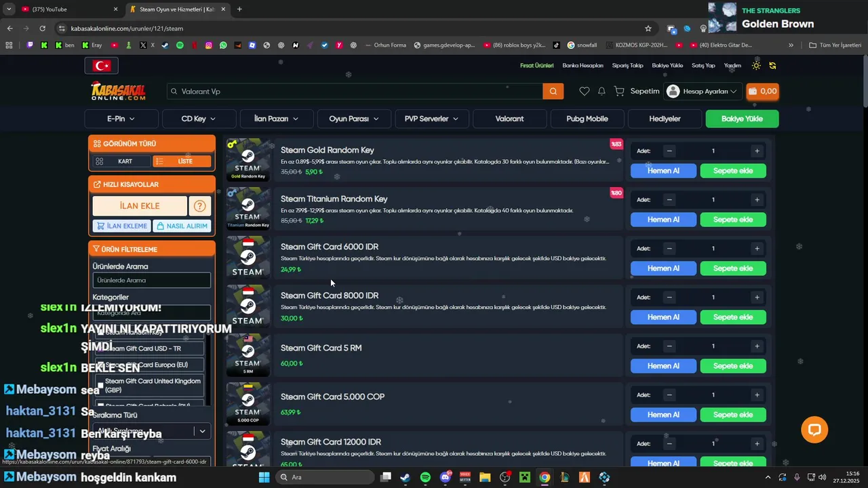Open the Hesap Ayarları account dropdown

tap(703, 91)
